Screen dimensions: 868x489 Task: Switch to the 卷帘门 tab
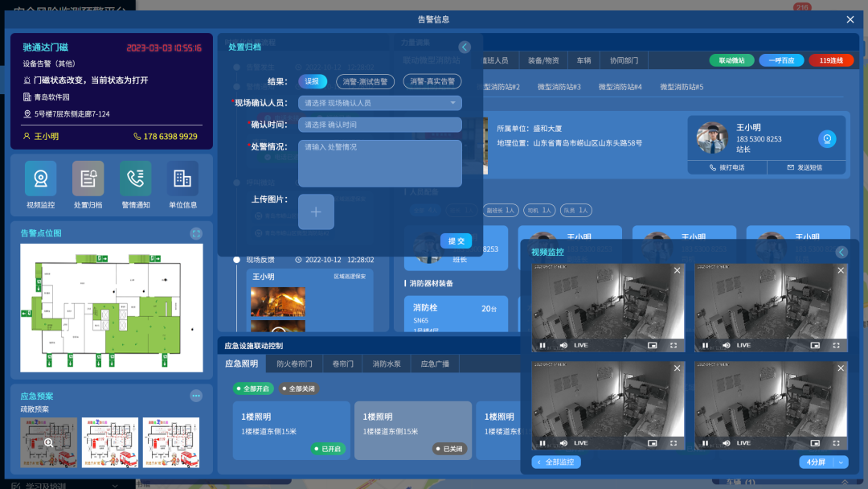click(x=342, y=364)
